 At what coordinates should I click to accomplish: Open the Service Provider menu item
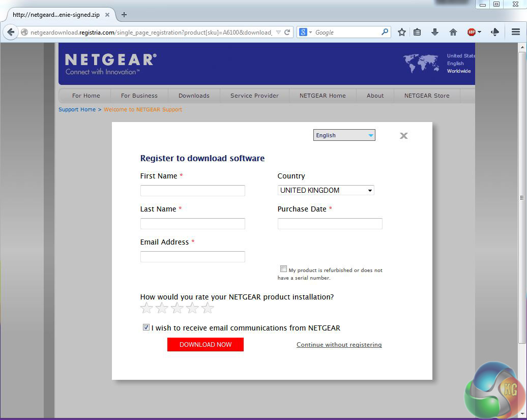254,96
